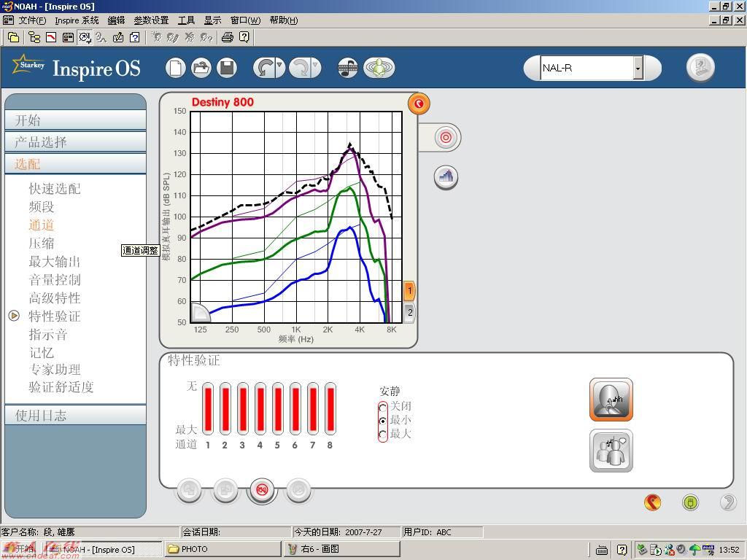Open the 工具 menu

click(186, 20)
